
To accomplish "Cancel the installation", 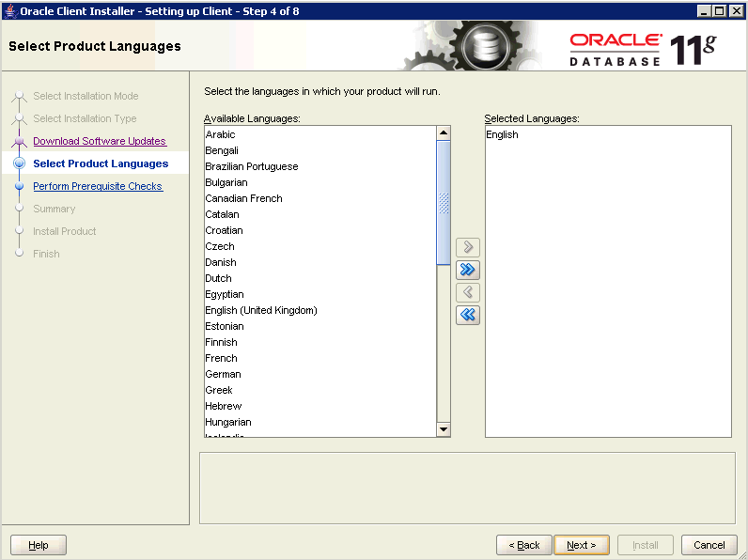I will point(709,545).
